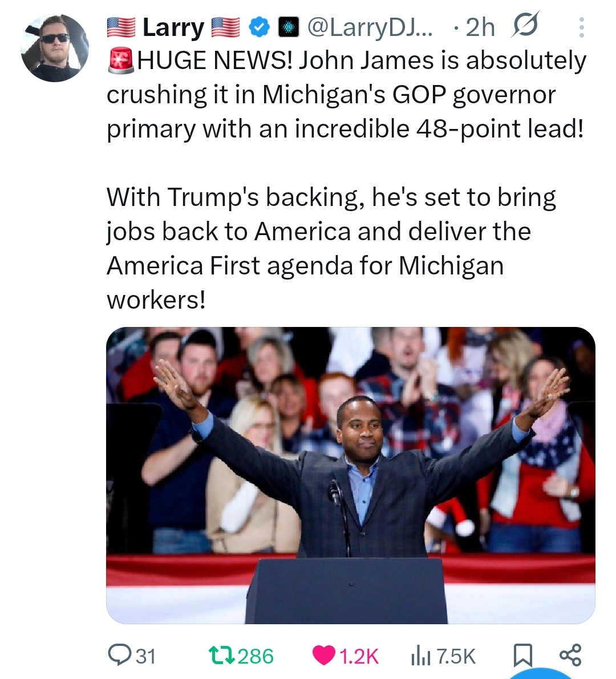Open the three-dot more options menu
Screen dimensions: 616x679
click(x=581, y=28)
